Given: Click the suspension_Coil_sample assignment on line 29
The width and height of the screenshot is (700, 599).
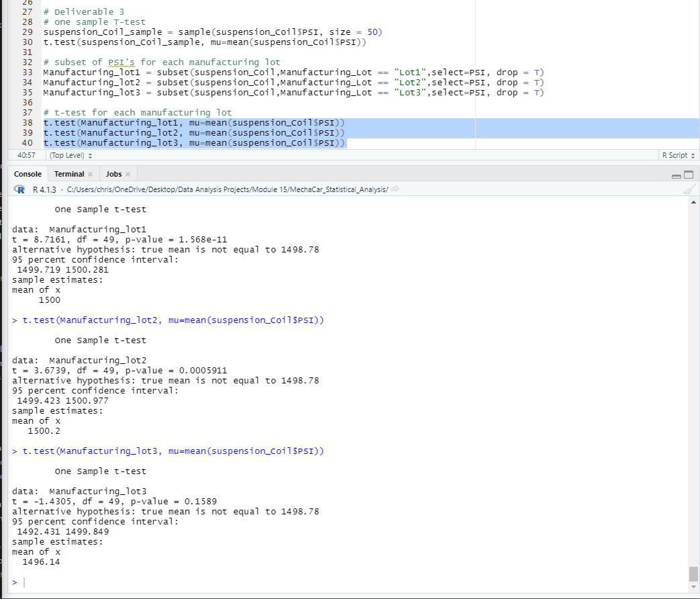Looking at the screenshot, I should click(x=213, y=32).
